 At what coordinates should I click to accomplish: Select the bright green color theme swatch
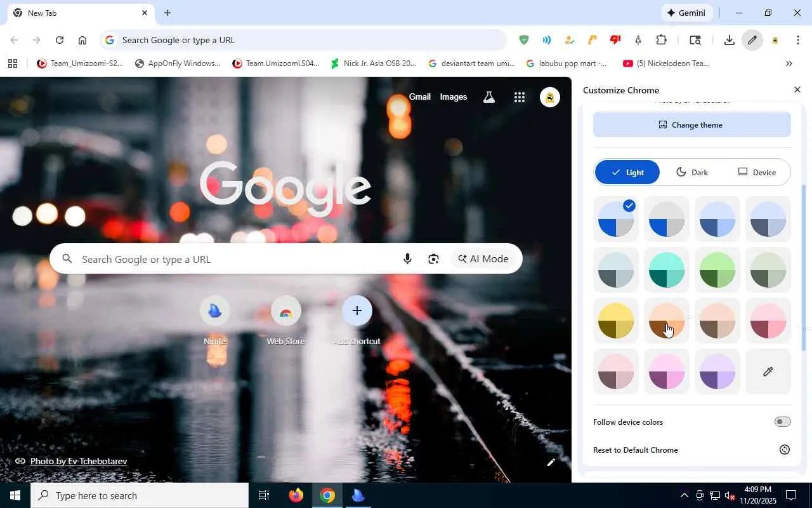[717, 270]
